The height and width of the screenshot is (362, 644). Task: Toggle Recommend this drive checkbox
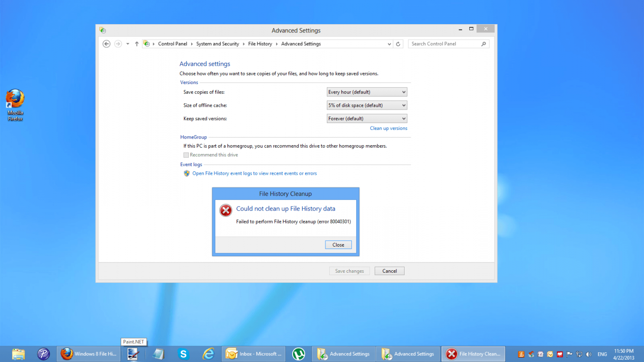point(186,155)
